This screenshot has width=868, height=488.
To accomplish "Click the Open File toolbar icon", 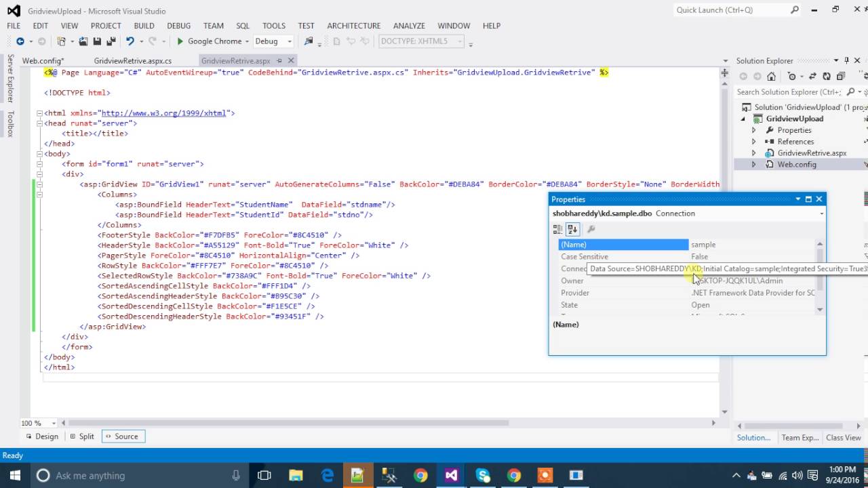I will coord(83,41).
